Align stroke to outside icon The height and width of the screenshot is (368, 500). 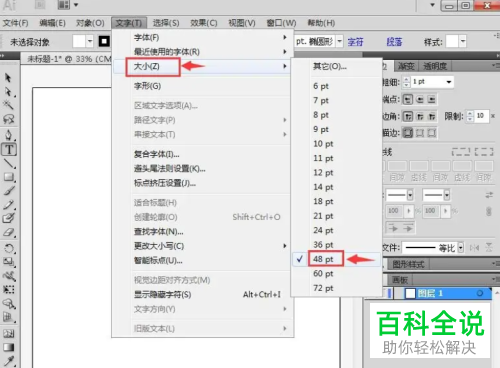[x=432, y=133]
